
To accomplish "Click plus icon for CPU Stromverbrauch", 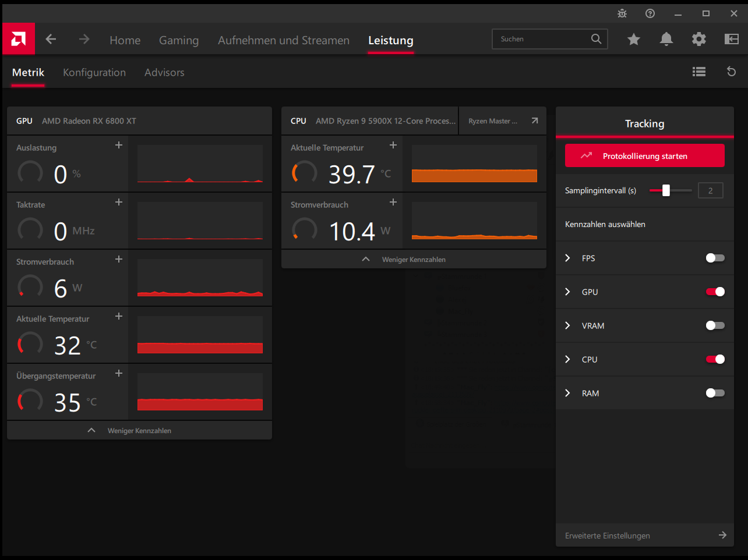I will tap(393, 202).
